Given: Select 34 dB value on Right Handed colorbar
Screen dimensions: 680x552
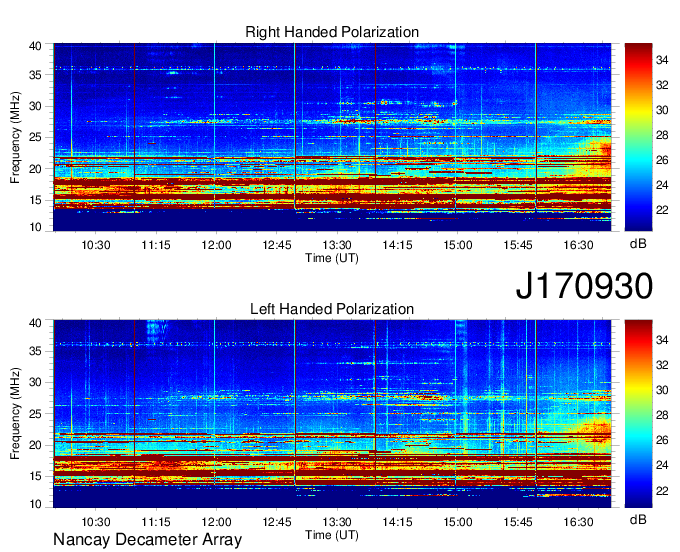Looking at the screenshot, I should [662, 60].
